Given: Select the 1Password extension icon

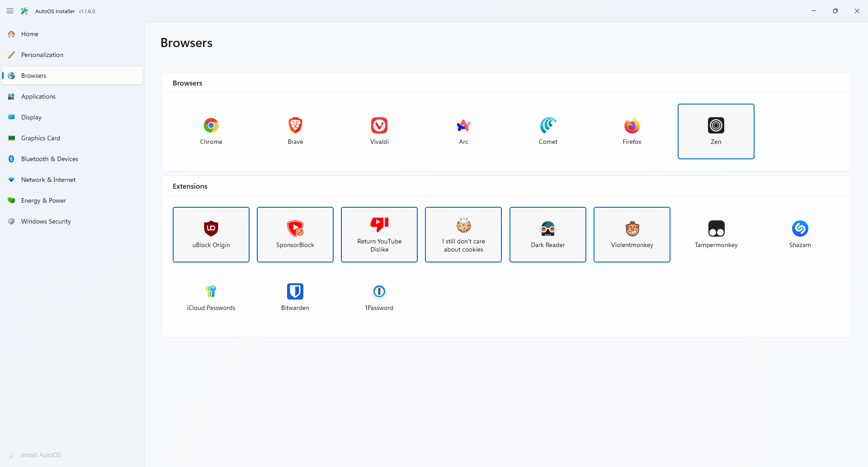Looking at the screenshot, I should pos(379,291).
